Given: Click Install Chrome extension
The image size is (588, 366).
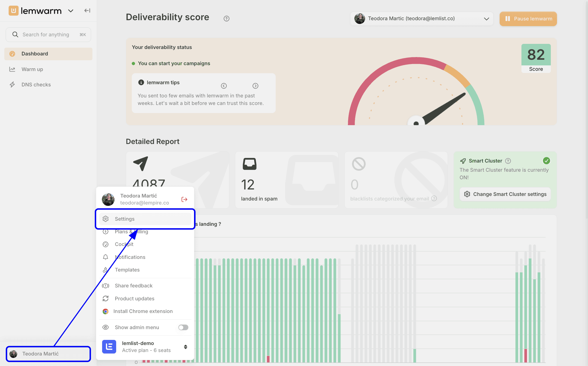Looking at the screenshot, I should point(145,311).
